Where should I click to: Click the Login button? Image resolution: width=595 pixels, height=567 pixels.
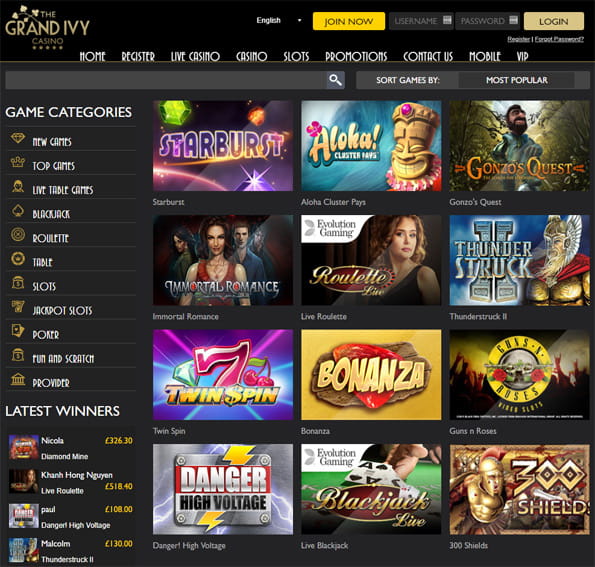(x=554, y=21)
